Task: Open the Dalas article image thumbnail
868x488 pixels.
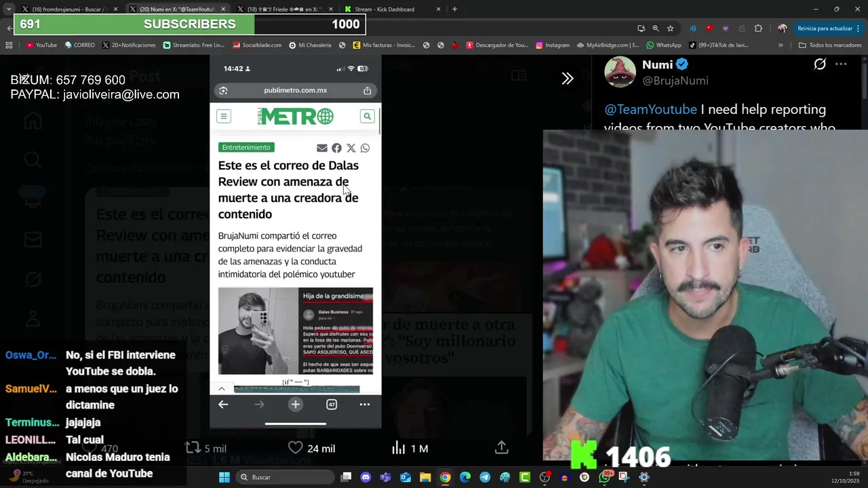Action: click(x=296, y=331)
